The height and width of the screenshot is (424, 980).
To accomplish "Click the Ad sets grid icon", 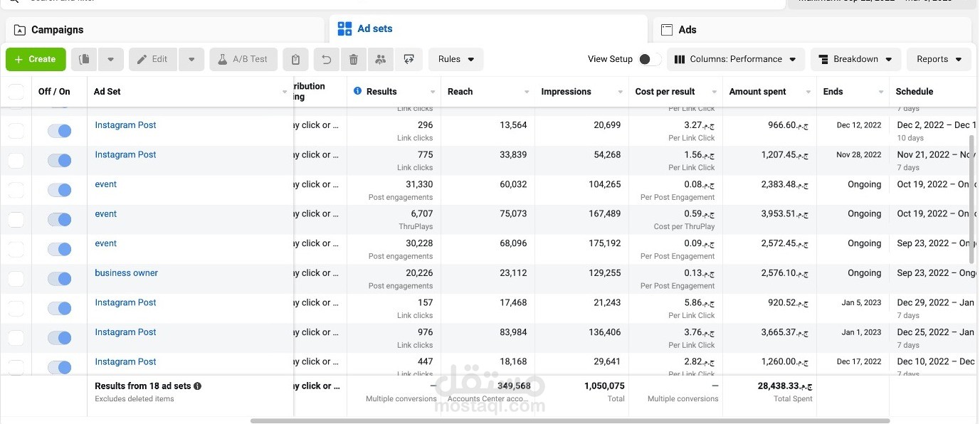I will point(345,28).
